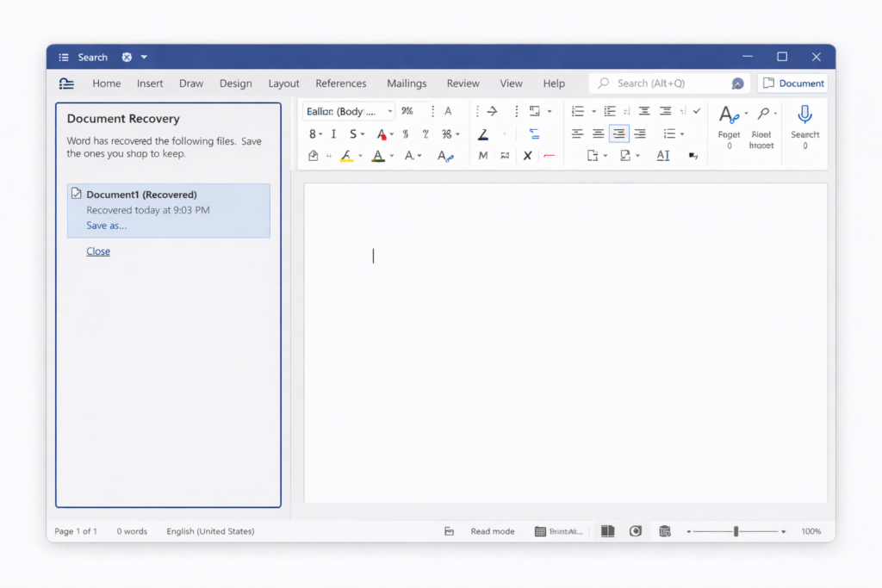Click the blue microphone dictate icon
This screenshot has width=882, height=588.
click(805, 115)
